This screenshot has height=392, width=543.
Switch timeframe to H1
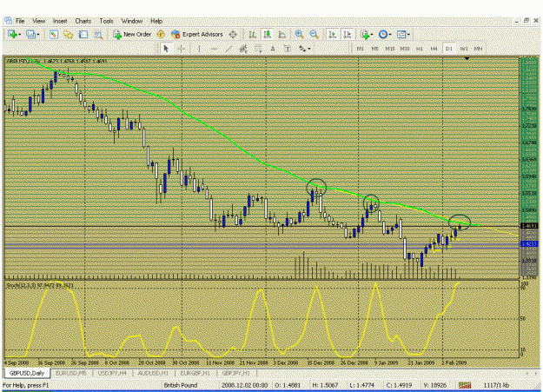420,49
